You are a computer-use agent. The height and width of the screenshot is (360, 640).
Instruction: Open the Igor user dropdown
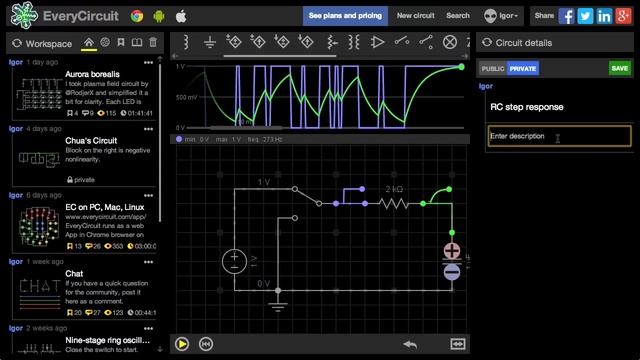[x=501, y=16]
